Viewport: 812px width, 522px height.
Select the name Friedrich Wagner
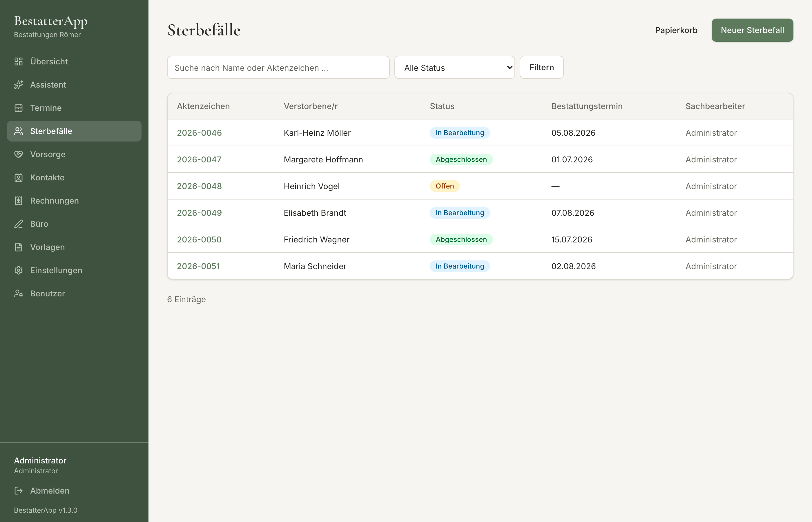(x=316, y=239)
